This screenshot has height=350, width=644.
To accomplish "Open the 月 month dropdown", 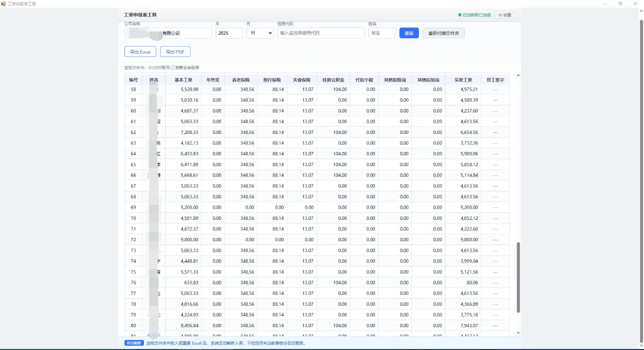I will click(260, 33).
